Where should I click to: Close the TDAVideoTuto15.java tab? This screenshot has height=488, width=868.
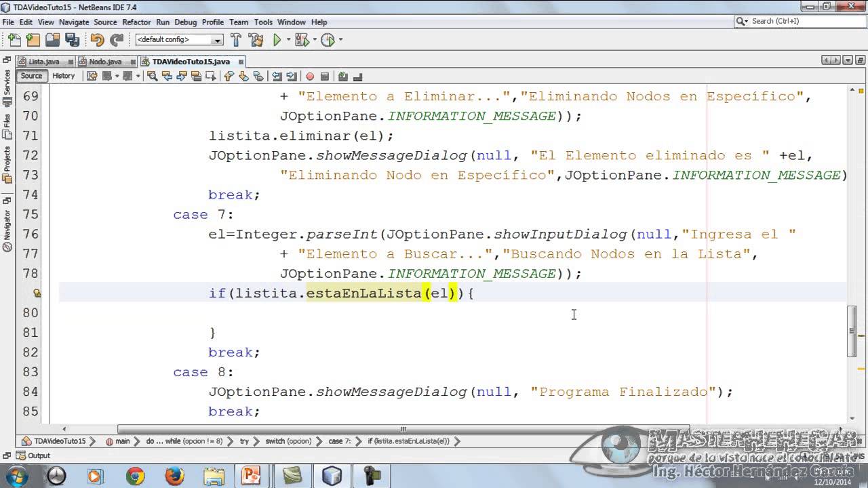(241, 62)
